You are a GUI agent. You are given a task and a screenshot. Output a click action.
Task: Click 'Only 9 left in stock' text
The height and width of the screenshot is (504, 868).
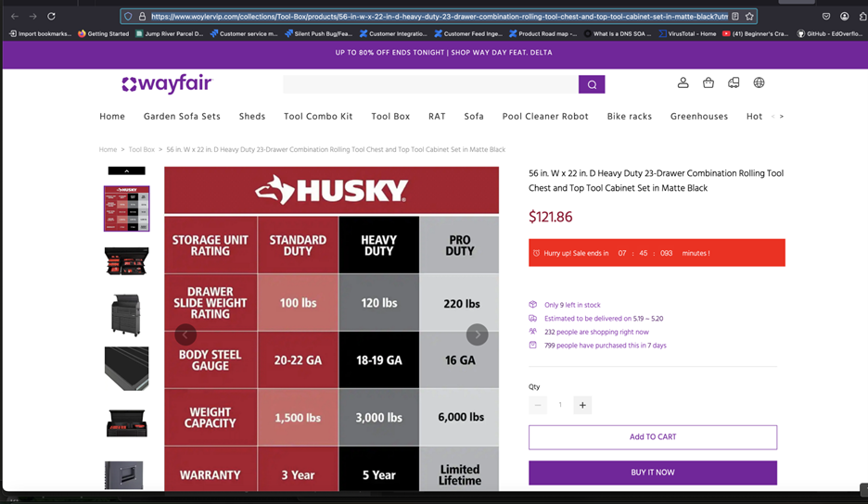coord(572,305)
